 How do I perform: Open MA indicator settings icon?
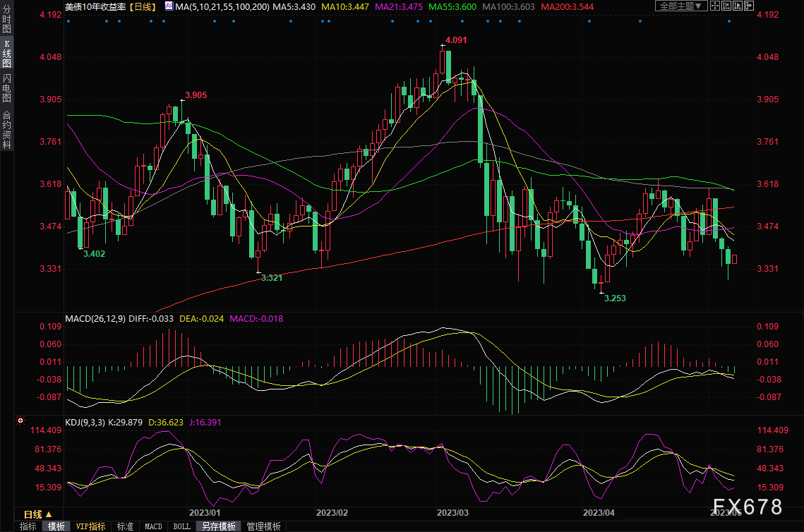[169, 6]
